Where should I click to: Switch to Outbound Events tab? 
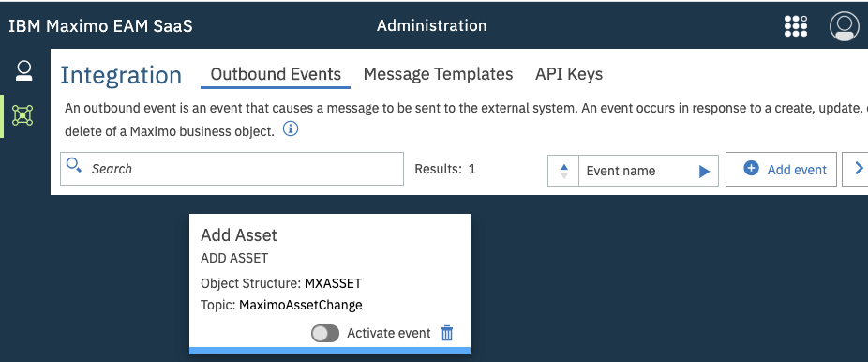click(x=276, y=74)
